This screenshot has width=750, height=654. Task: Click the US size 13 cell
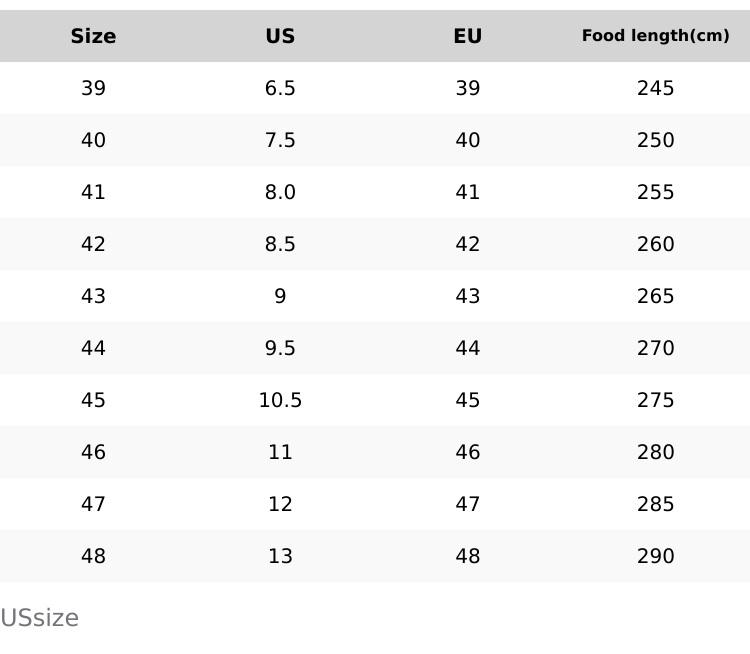tap(280, 556)
